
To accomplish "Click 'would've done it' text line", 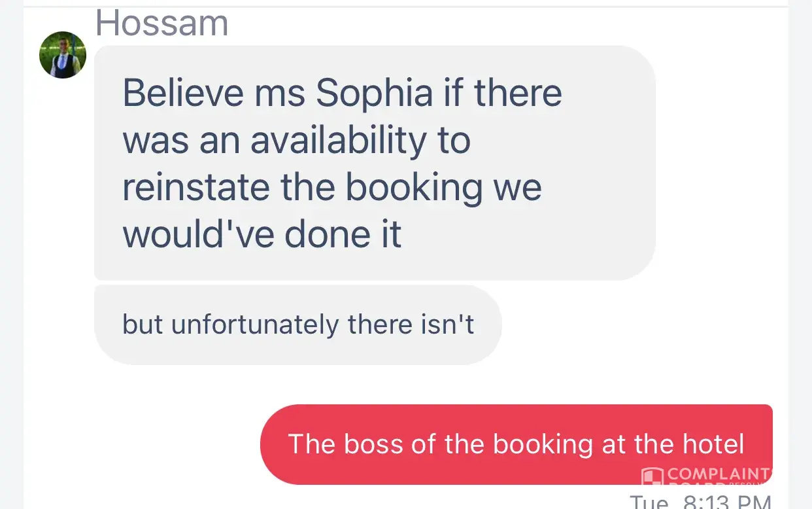I will [x=262, y=234].
